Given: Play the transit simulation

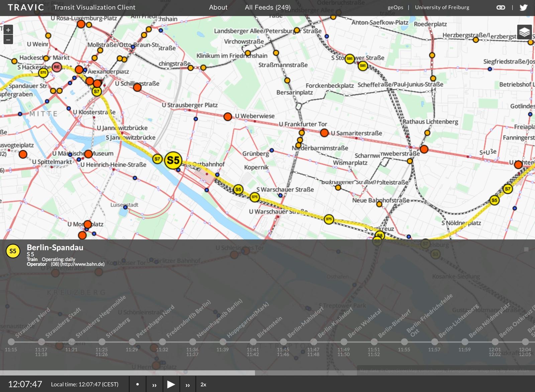Looking at the screenshot, I should point(171,384).
